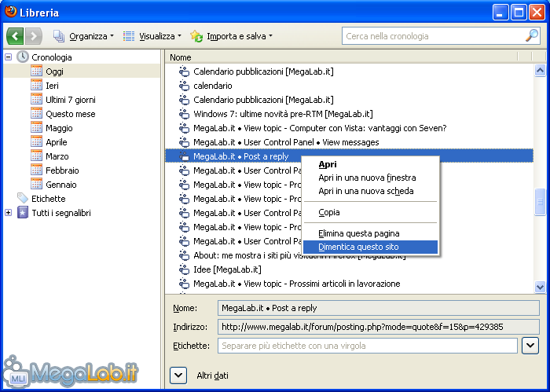Screen dimensions: 550x392
Task: Open the Etichette dropdown arrow button
Action: pos(530,346)
